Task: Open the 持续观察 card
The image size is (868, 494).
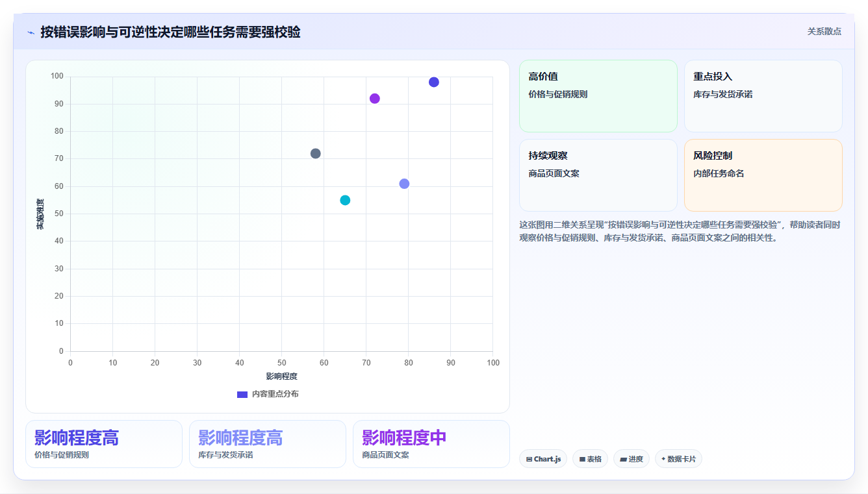Action: coord(598,175)
